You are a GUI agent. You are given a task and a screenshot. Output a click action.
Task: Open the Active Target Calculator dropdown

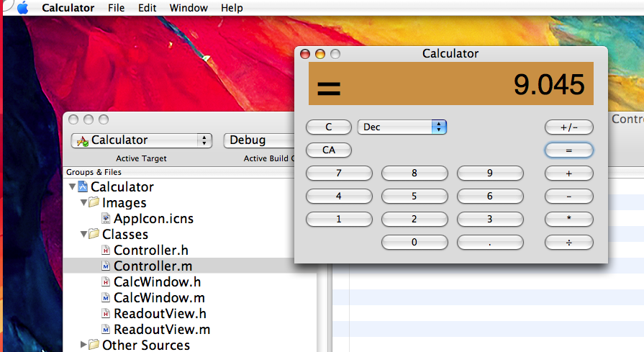[142, 140]
